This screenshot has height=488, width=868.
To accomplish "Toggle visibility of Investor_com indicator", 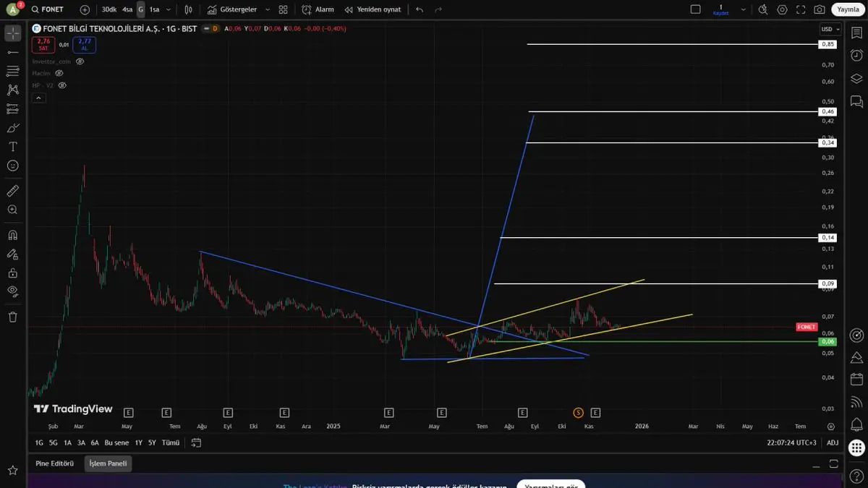I will click(x=80, y=61).
